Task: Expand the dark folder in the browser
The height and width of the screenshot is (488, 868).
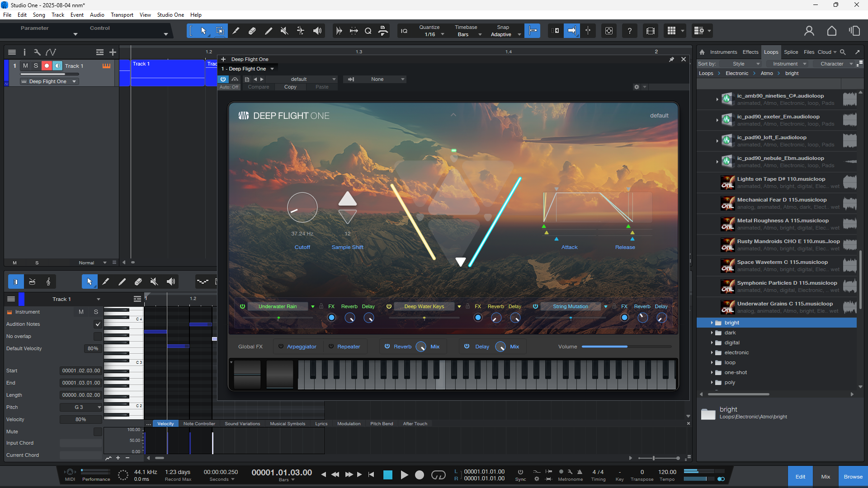Action: click(x=712, y=333)
